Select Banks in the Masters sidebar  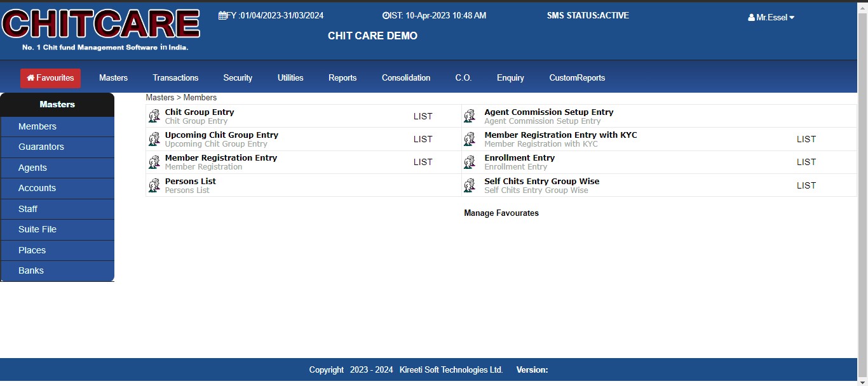click(31, 270)
